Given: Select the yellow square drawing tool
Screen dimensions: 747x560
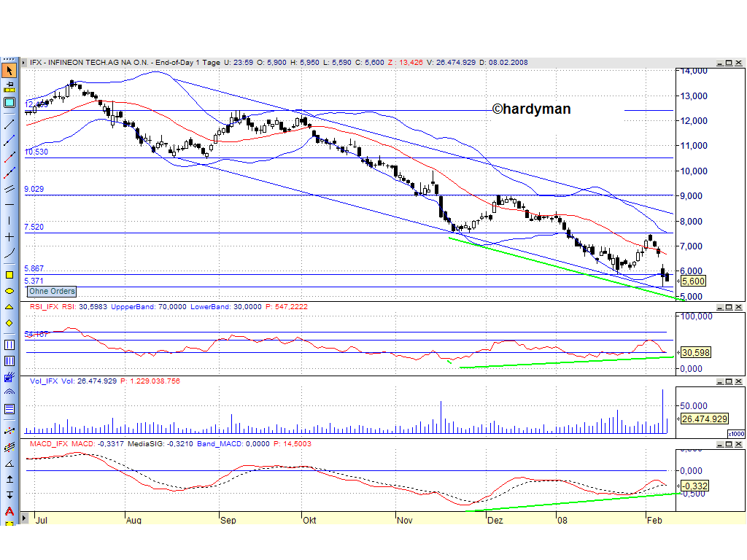Looking at the screenshot, I should (9, 273).
